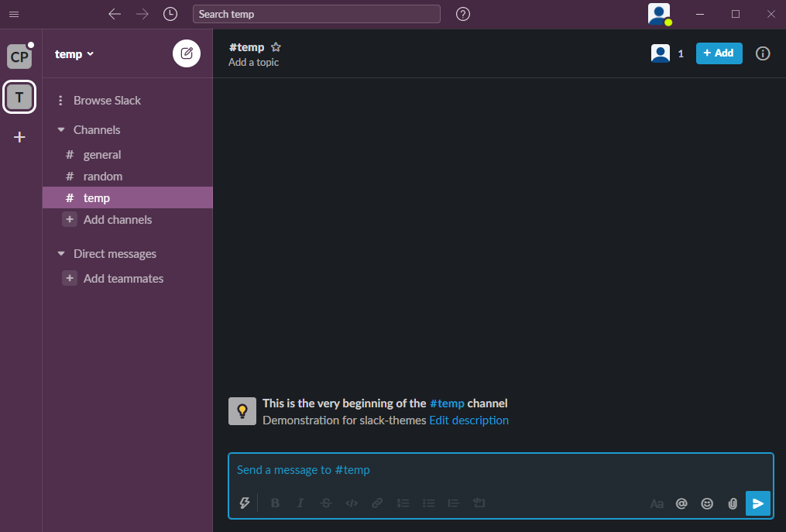This screenshot has height=532, width=786.
Task: View channel members list
Action: coord(668,53)
